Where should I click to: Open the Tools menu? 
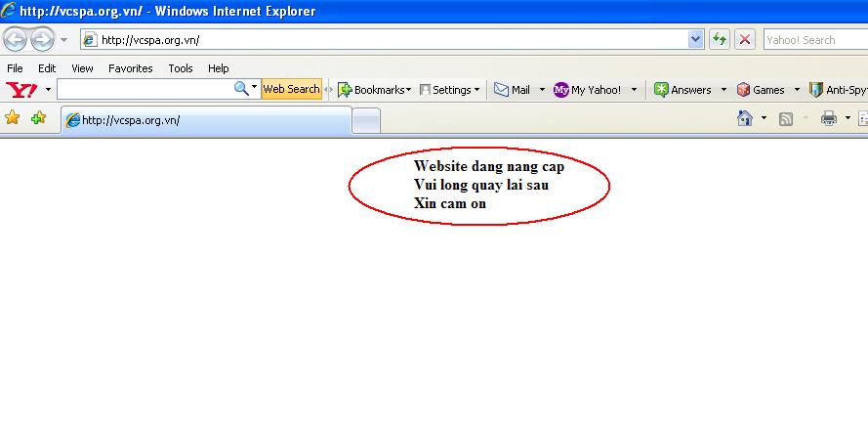[x=181, y=68]
